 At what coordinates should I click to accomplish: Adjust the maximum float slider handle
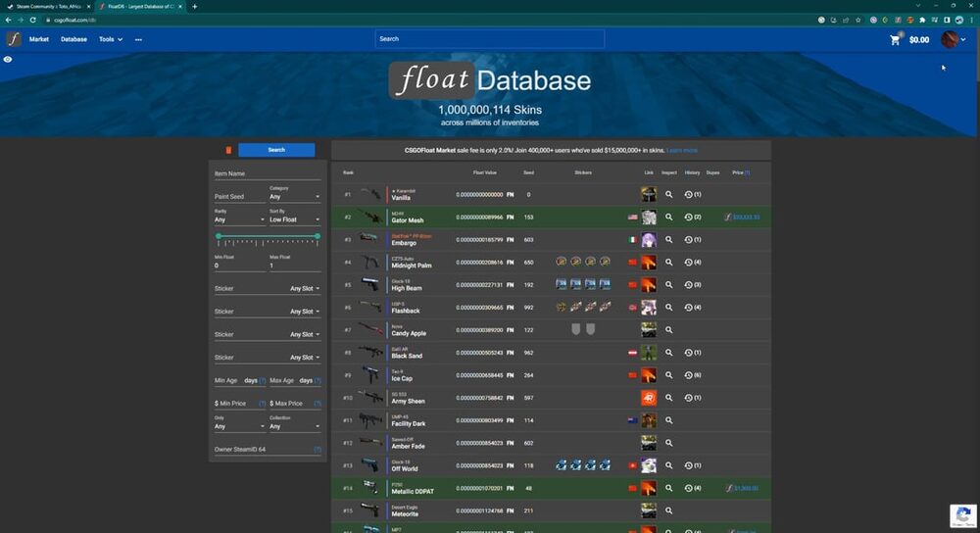(x=318, y=236)
